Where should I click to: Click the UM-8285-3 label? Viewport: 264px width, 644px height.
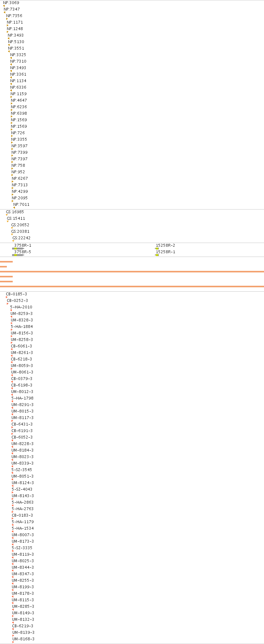23,607
